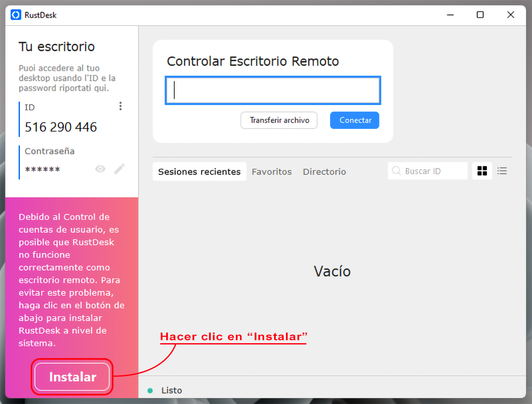Click the Instalar button

coord(72,377)
